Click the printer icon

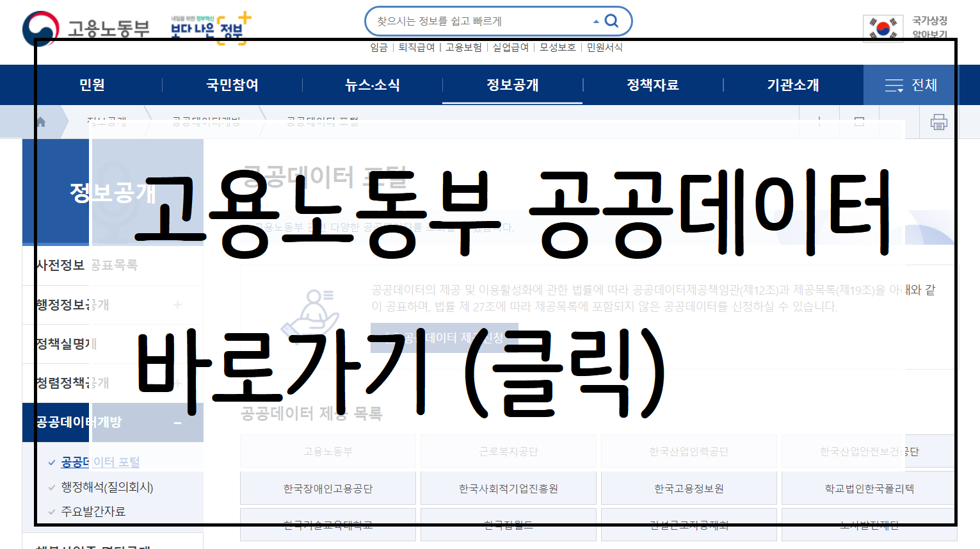939,122
